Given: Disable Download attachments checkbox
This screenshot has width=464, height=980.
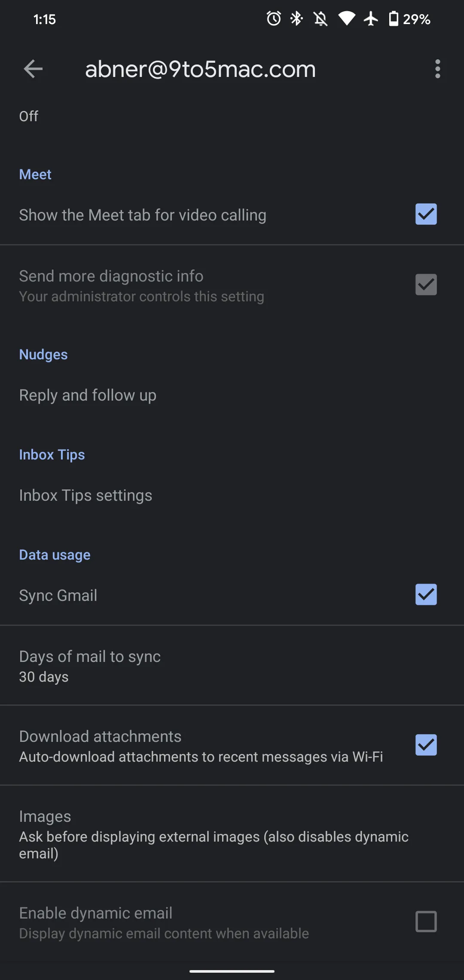Looking at the screenshot, I should (x=426, y=745).
